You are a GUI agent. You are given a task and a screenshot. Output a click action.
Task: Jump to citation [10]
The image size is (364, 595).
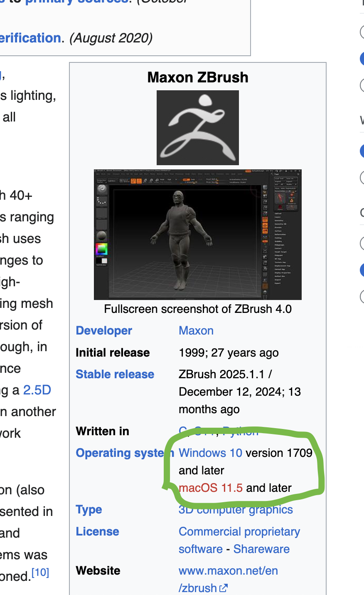tap(40, 573)
